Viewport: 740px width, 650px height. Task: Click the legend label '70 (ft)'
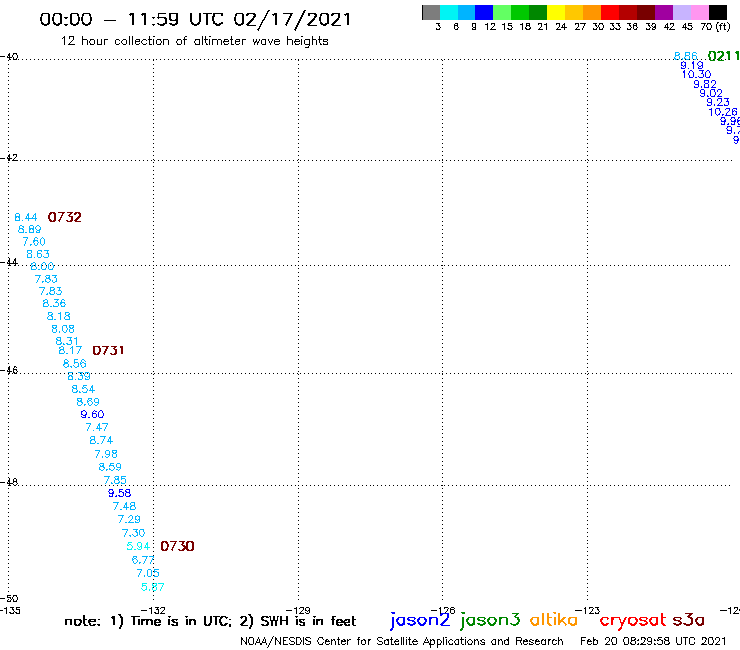tap(715, 27)
